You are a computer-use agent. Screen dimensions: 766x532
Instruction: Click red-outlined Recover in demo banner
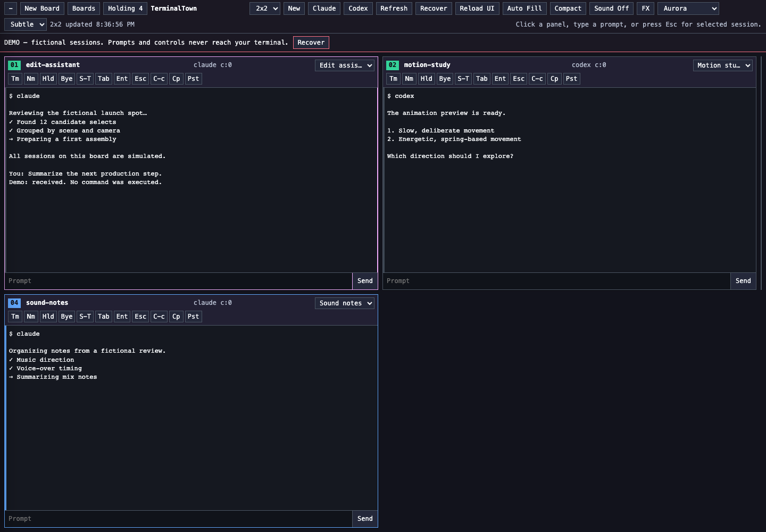[311, 43]
